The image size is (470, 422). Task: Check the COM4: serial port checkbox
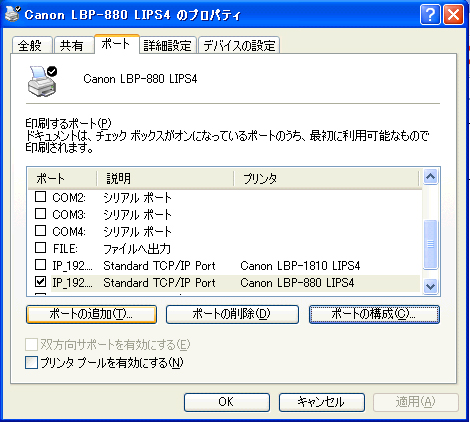[40, 231]
